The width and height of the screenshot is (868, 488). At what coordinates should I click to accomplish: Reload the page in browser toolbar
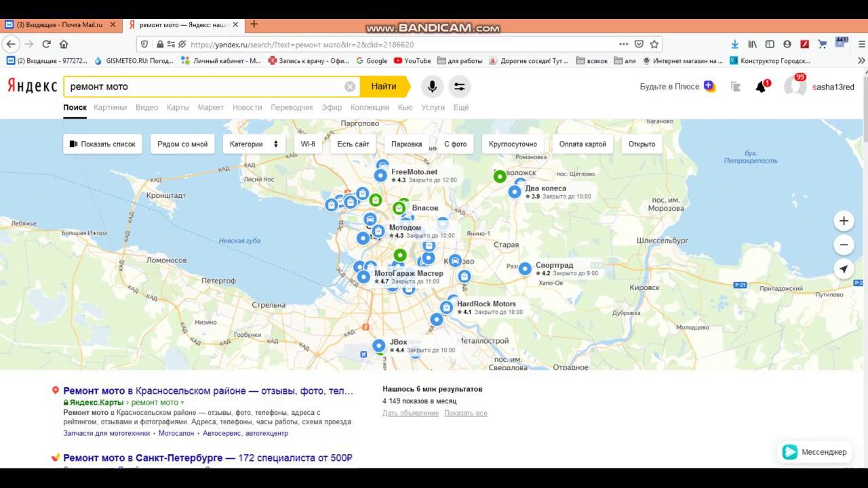point(47,44)
